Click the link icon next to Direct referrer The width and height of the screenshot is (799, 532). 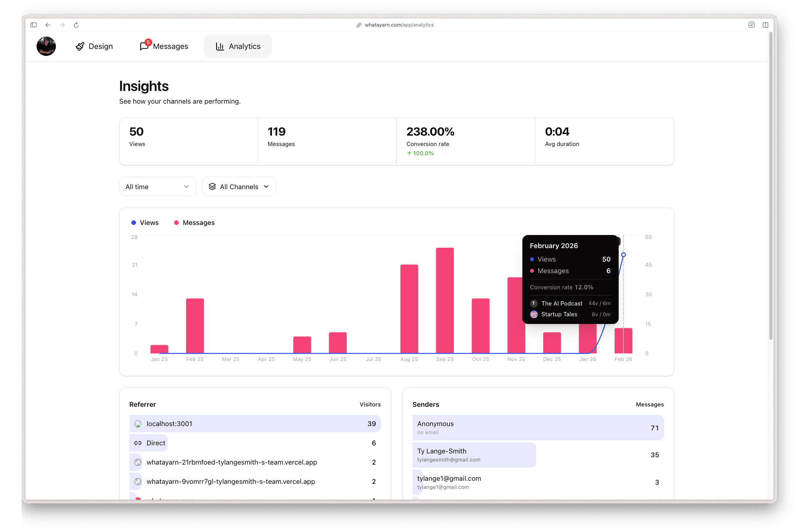click(x=138, y=443)
